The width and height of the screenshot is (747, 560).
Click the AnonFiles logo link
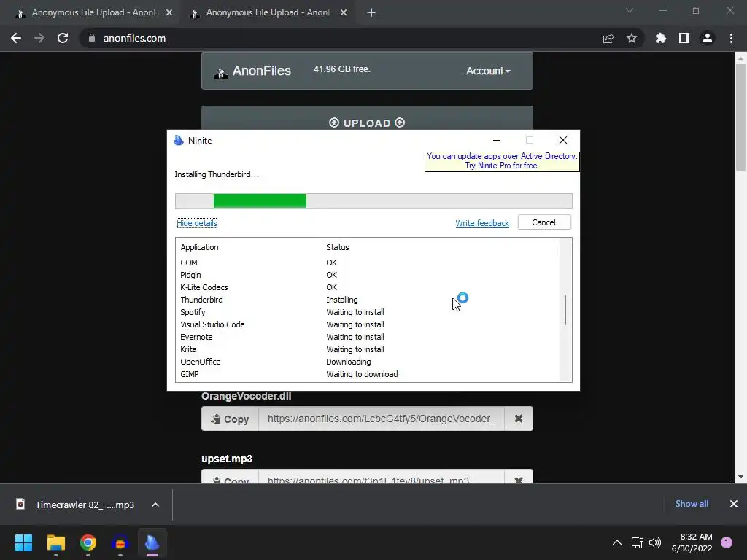click(252, 71)
